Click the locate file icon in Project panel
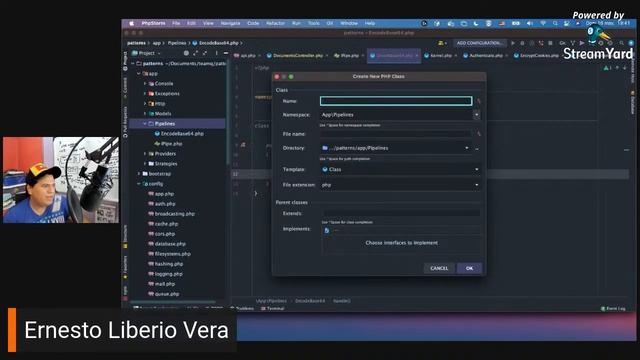Viewport: 640px width, 360px height. pos(186,53)
